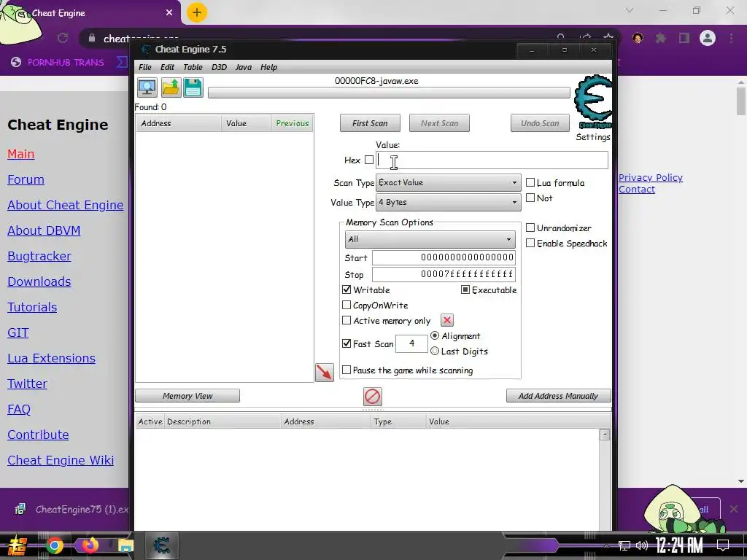
Task: Open the Java menu
Action: 244,67
